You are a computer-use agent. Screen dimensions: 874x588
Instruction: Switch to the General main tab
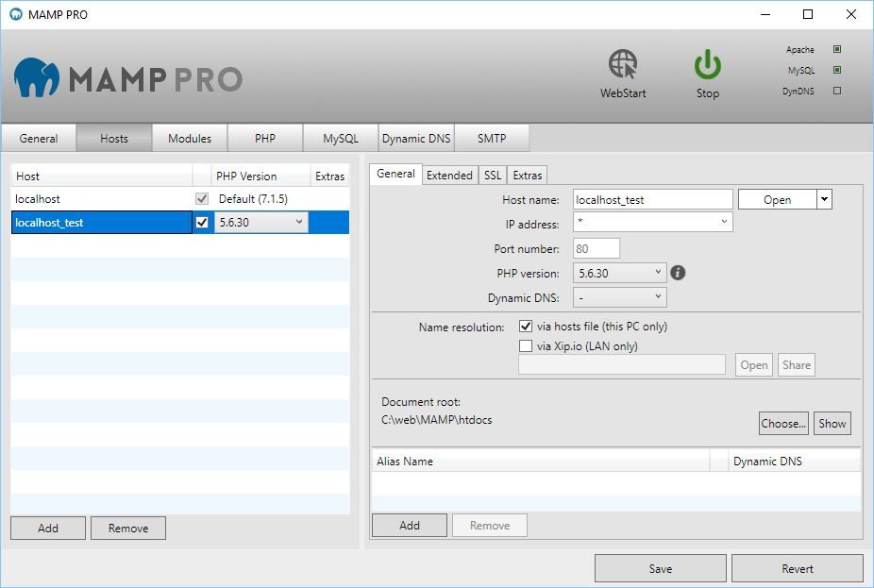pyautogui.click(x=39, y=138)
